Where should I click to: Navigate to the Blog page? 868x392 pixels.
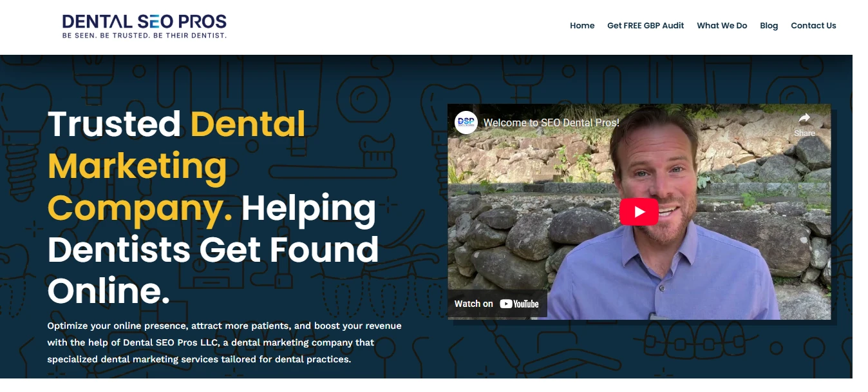coord(769,26)
